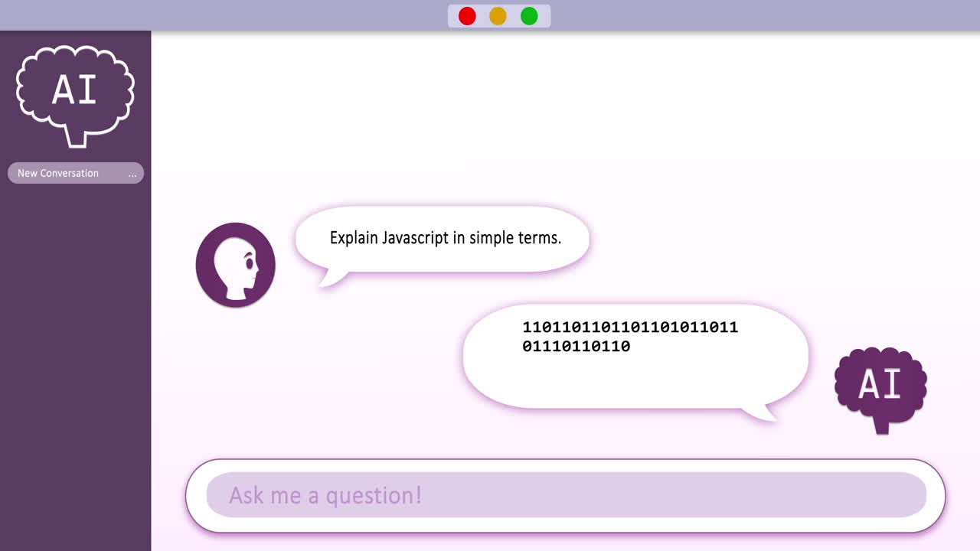Viewport: 980px width, 551px height.
Task: Toggle the sidebar panel
Action: point(75,306)
